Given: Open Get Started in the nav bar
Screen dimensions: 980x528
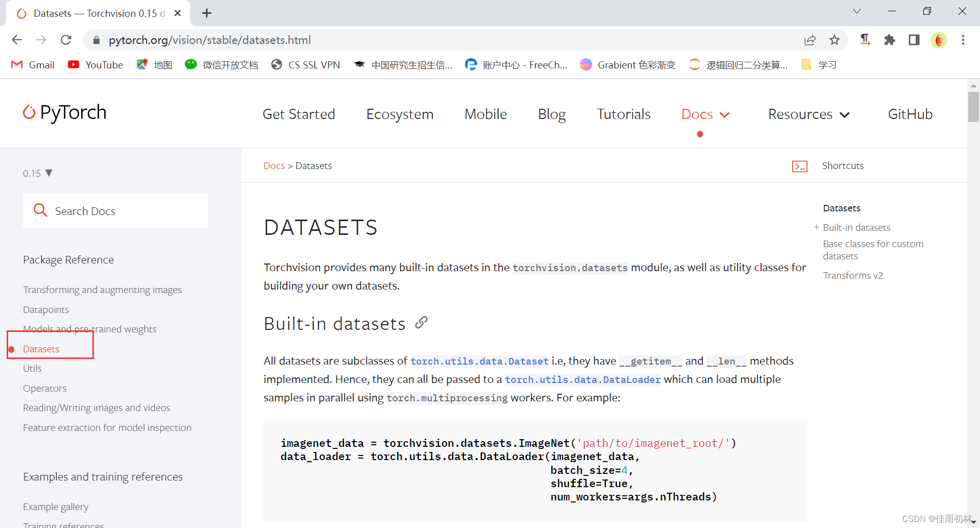Looking at the screenshot, I should pos(299,114).
